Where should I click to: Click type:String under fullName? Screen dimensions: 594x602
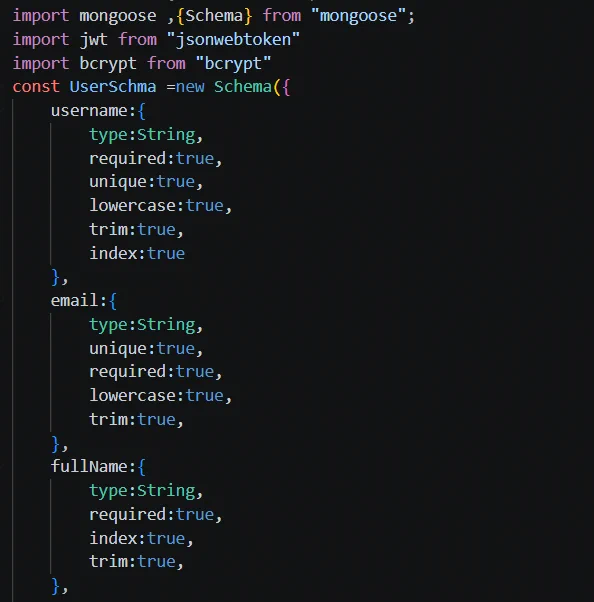click(x=142, y=491)
